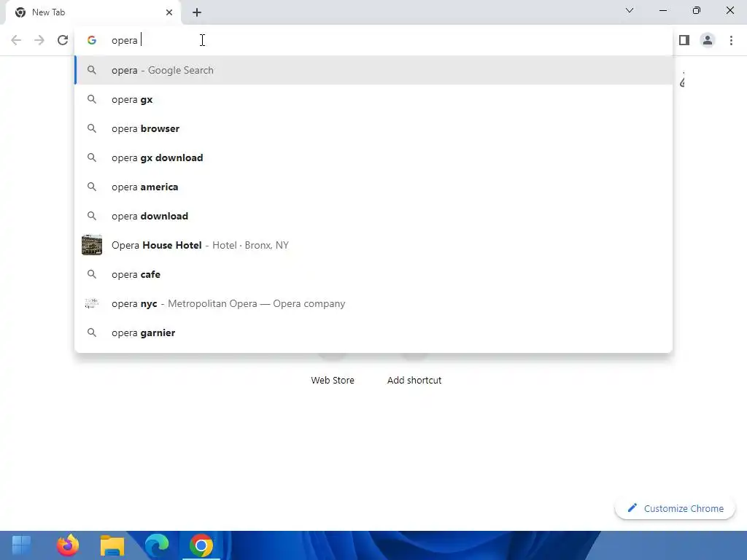Click the browser forward arrow

point(39,40)
